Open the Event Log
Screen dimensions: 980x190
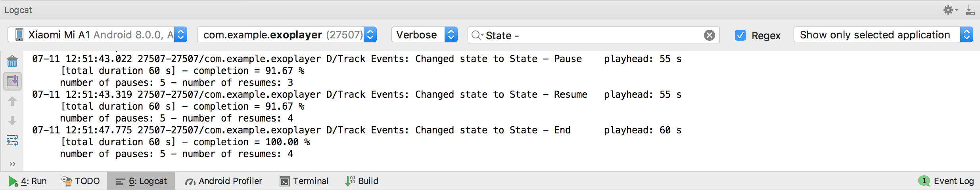pos(946,181)
